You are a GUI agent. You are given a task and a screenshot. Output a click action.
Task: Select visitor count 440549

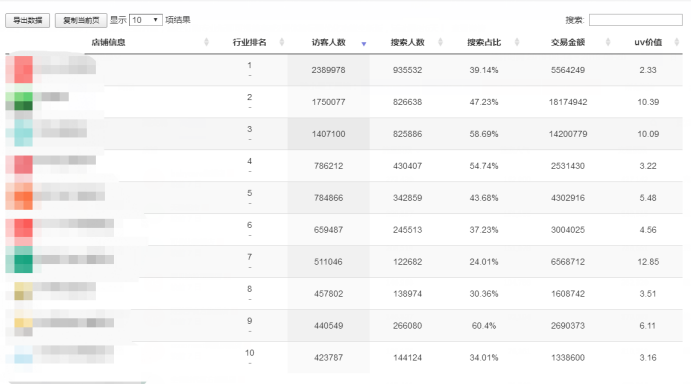(328, 326)
